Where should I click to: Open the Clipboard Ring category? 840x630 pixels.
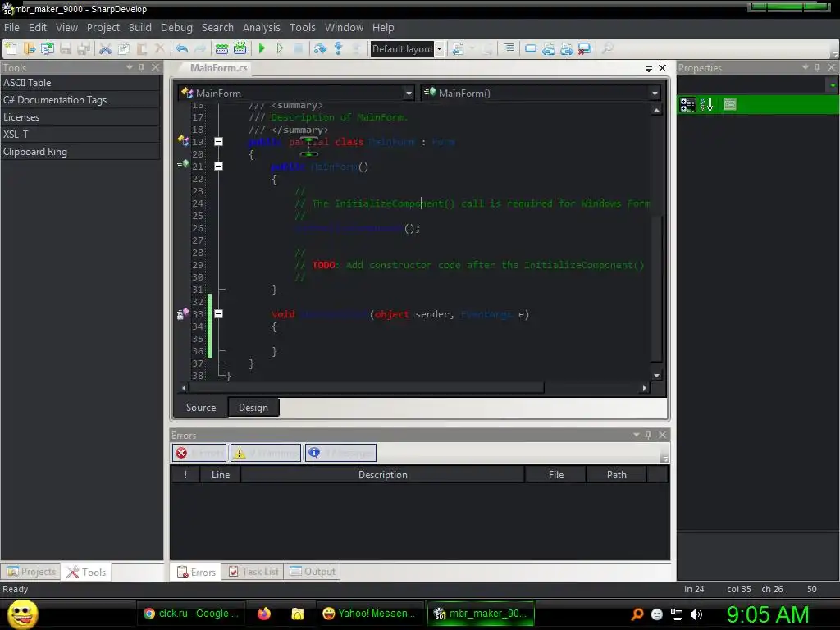(80, 152)
